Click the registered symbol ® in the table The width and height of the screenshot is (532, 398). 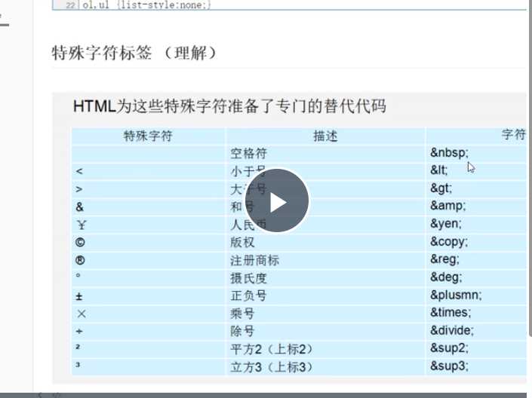(80, 260)
